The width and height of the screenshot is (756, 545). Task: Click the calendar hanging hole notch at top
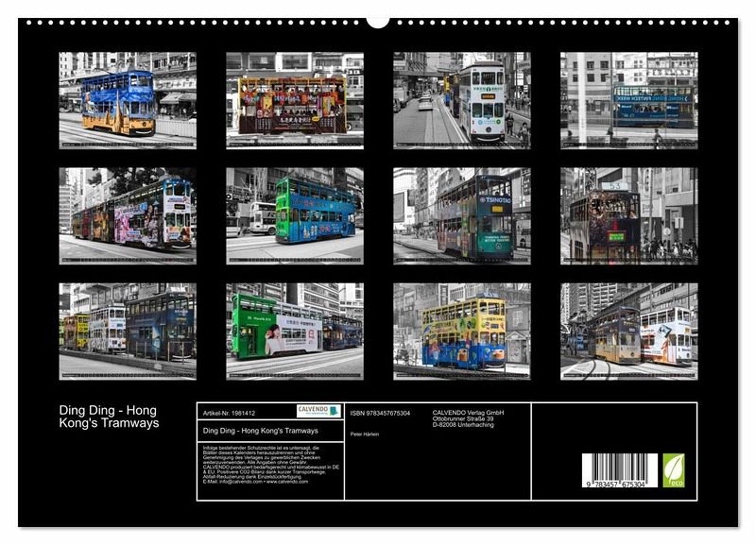click(378, 21)
